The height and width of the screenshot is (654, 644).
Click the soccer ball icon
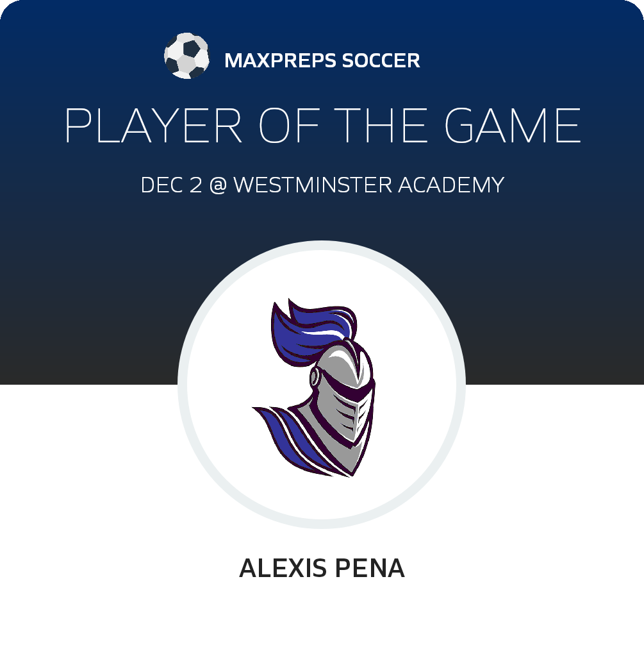[186, 56]
